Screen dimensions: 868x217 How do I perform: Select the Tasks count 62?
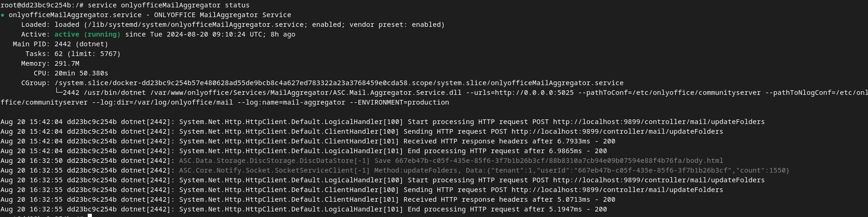tap(59, 54)
